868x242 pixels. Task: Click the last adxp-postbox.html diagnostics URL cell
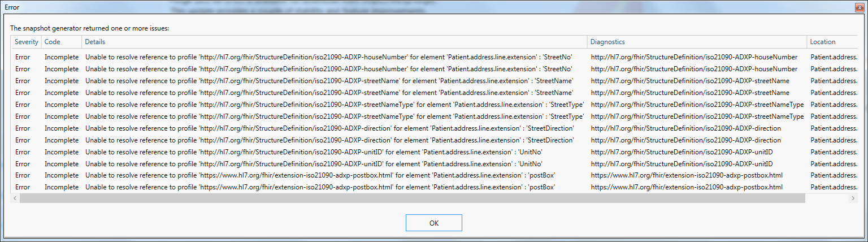pos(687,187)
